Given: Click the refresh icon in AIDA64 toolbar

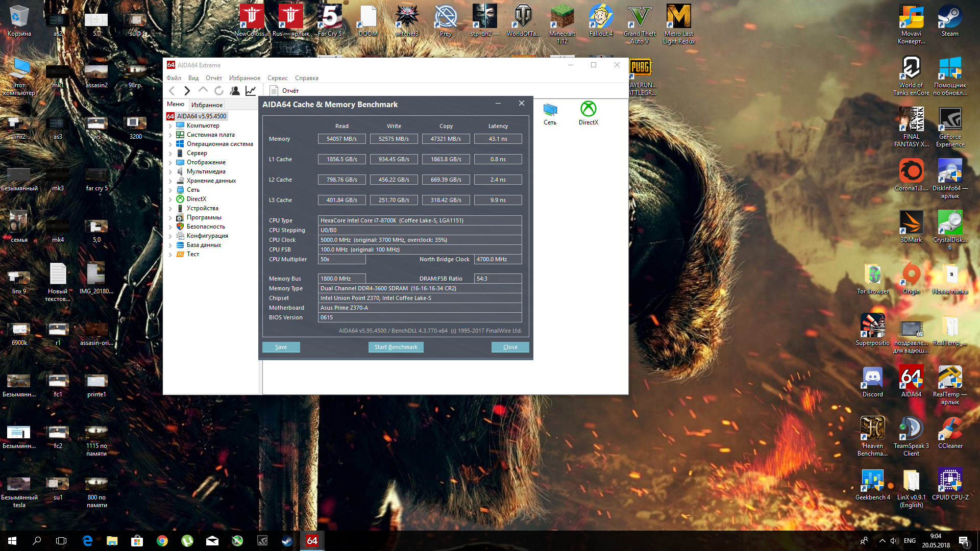Looking at the screenshot, I should click(219, 91).
